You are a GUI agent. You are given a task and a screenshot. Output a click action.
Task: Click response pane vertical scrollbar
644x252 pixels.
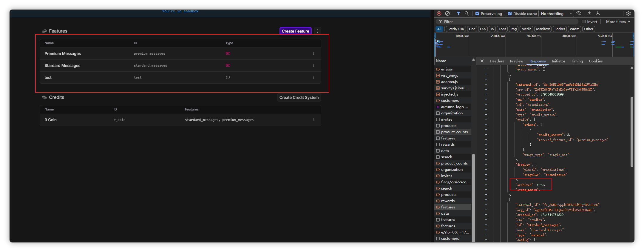point(632,132)
